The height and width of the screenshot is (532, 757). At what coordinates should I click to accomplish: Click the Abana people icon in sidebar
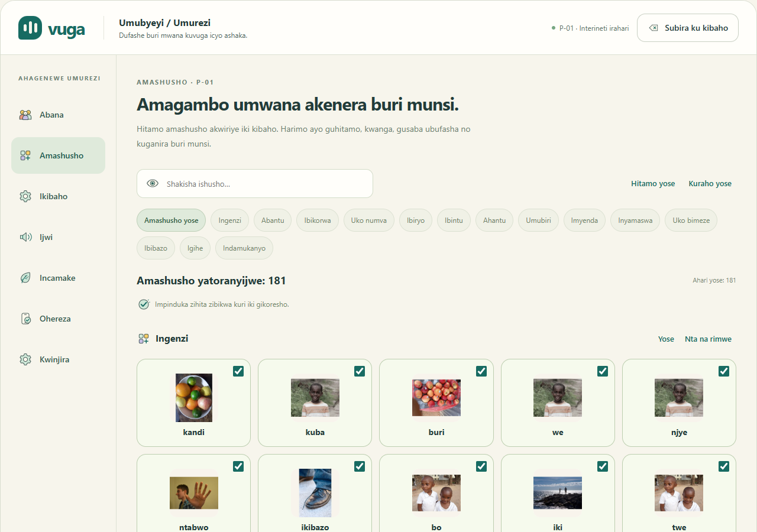tap(25, 115)
